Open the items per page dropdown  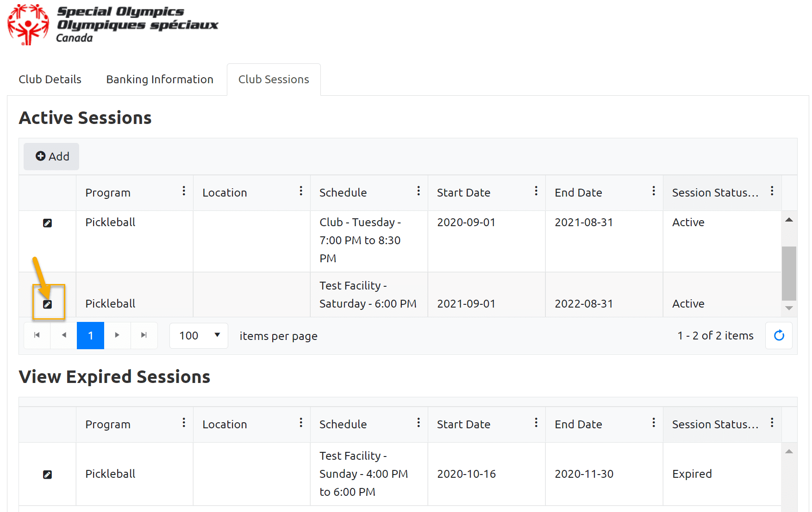[x=199, y=335]
